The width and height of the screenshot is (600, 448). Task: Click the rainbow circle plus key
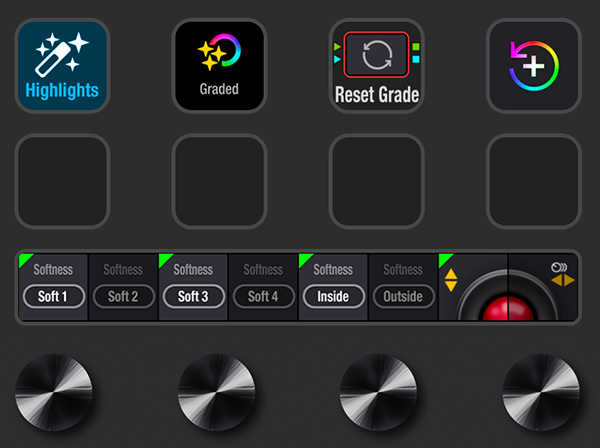click(534, 66)
